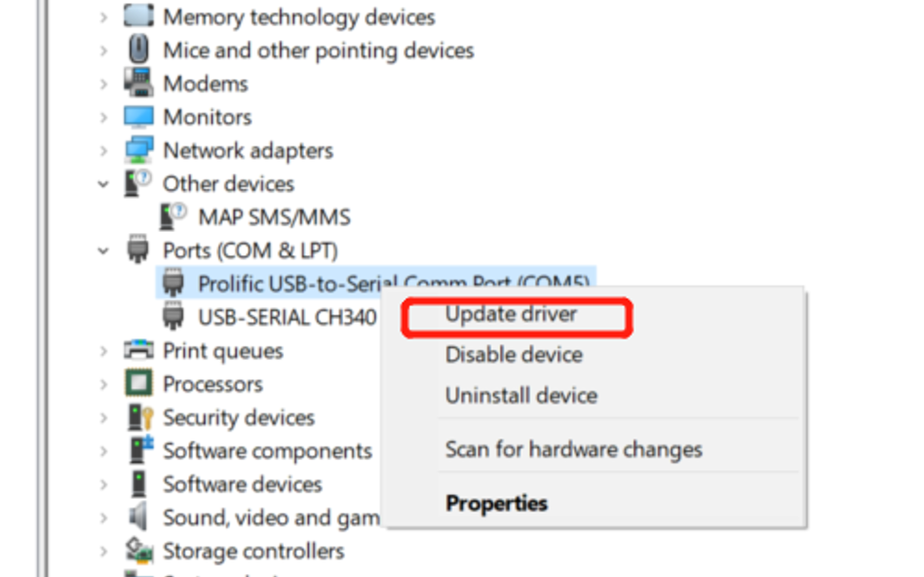Open Properties from the context menu
This screenshot has width=924, height=577.
497,503
